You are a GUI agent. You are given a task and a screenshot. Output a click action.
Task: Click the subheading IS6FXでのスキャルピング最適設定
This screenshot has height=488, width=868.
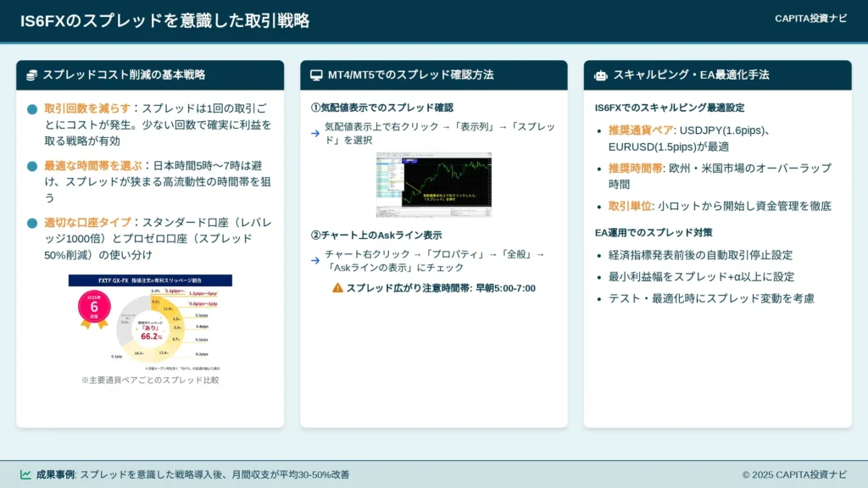[670, 108]
